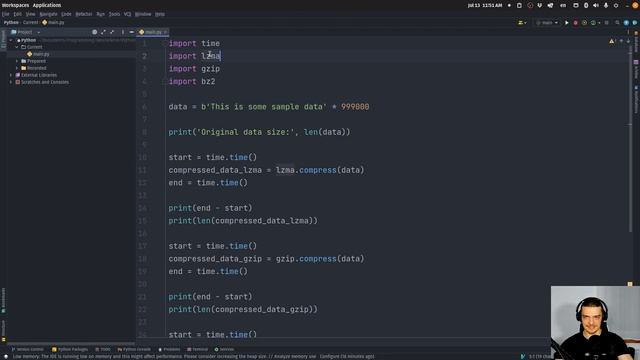Screen dimensions: 640x360
Task: Click the red Debug bug icon
Action: coord(576,23)
